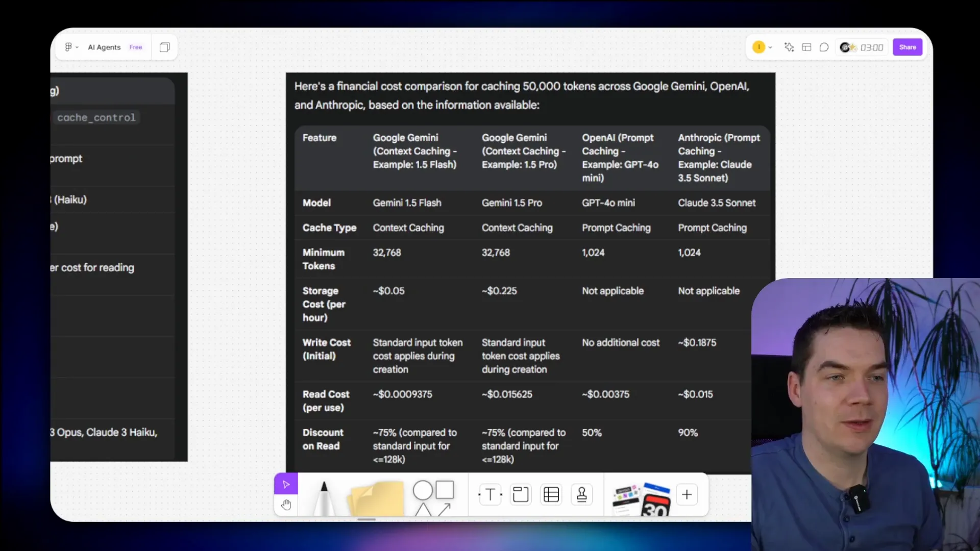The height and width of the screenshot is (551, 980).
Task: Click the presenter webcam overlay
Action: (x=866, y=414)
